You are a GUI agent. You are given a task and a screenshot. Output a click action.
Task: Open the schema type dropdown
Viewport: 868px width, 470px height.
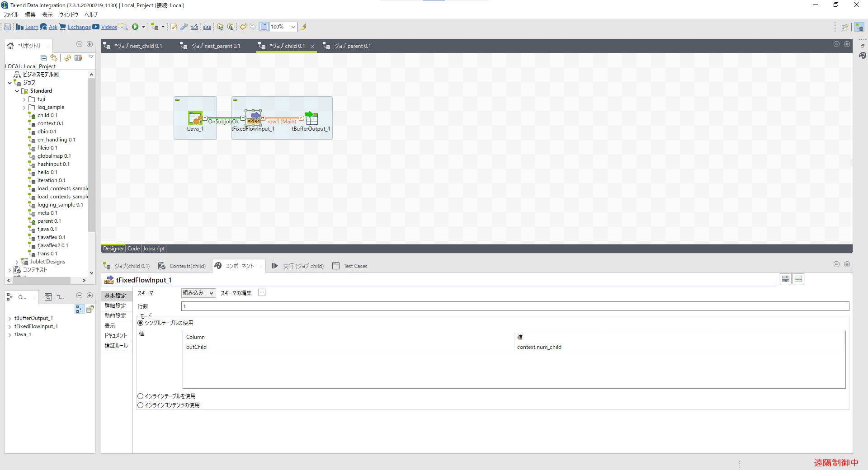198,293
